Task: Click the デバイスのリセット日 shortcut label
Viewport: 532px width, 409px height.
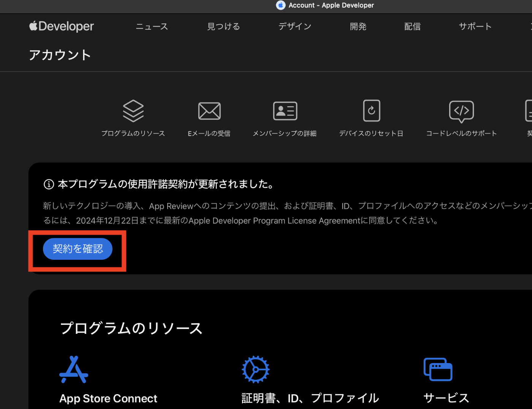Action: 371,134
